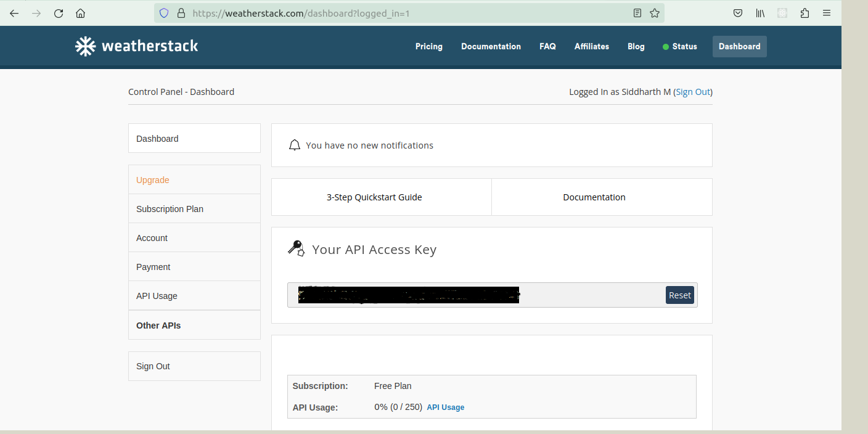
Task: Click the weatherstack snowflake logo
Action: [x=85, y=46]
